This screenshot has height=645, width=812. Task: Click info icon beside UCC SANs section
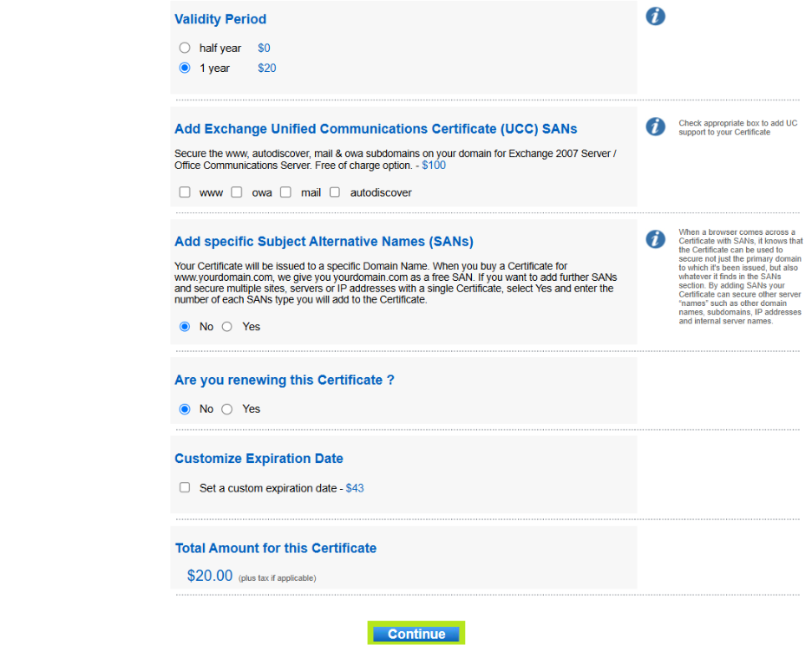656,127
